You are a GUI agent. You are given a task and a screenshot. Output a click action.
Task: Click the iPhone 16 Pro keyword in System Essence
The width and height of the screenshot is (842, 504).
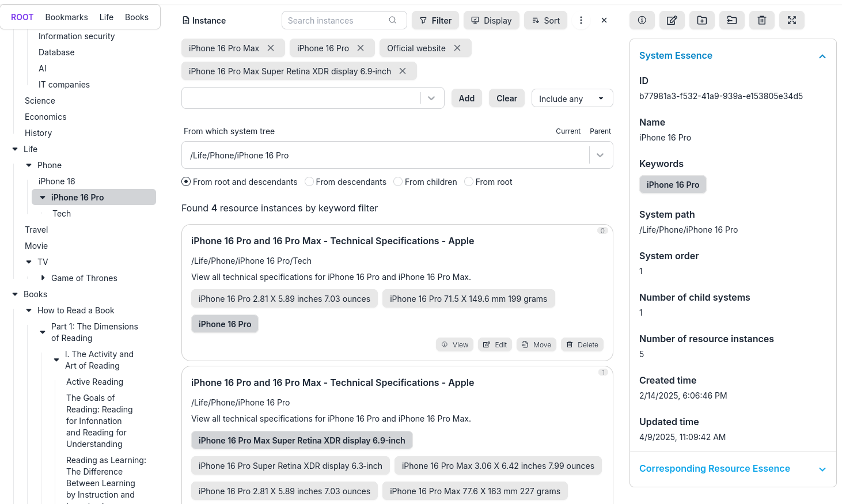click(x=673, y=184)
